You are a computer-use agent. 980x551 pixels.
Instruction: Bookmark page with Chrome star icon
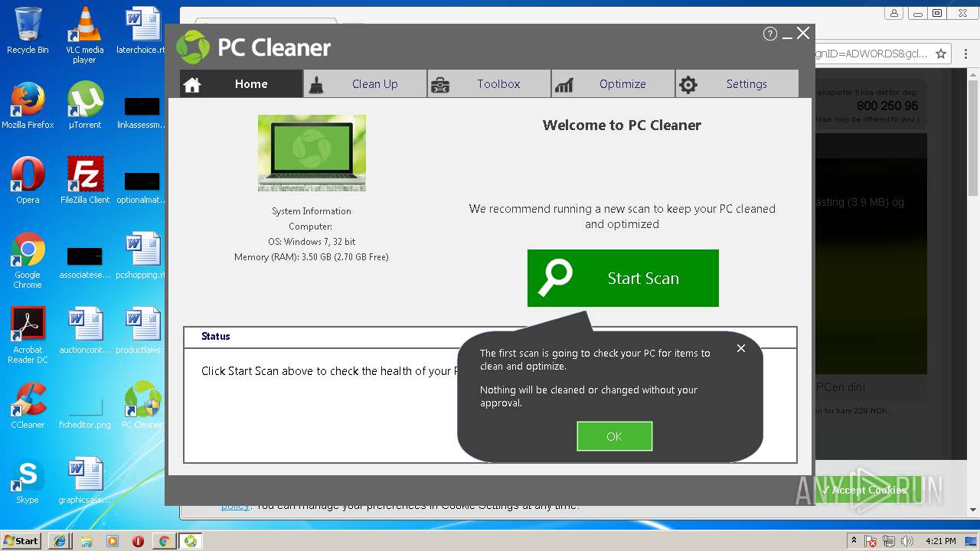pos(942,54)
